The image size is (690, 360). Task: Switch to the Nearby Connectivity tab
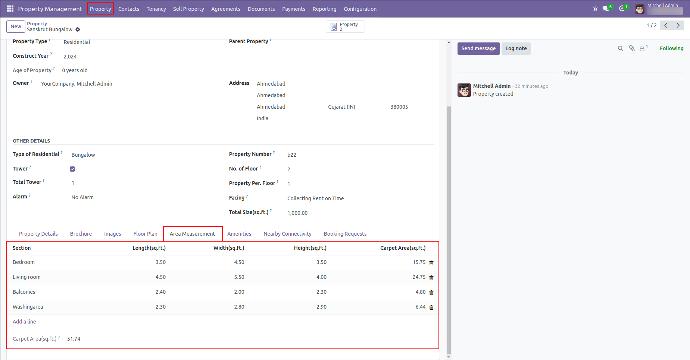[x=287, y=234]
